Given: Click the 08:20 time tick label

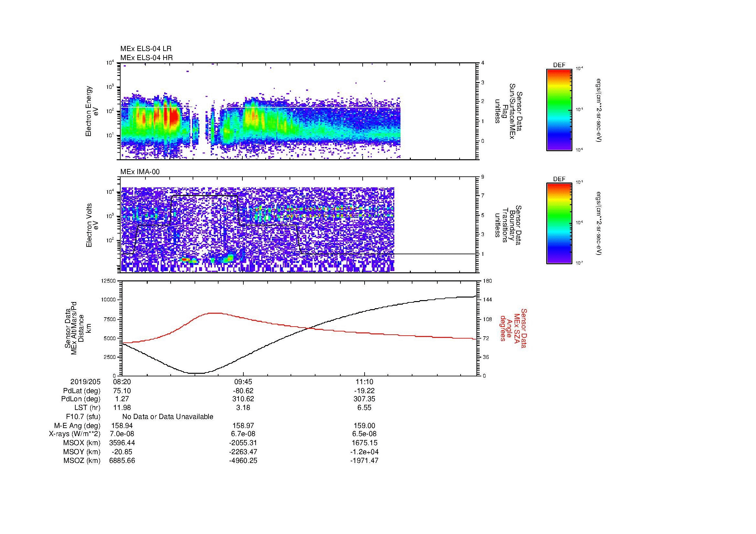Looking at the screenshot, I should 122,382.
